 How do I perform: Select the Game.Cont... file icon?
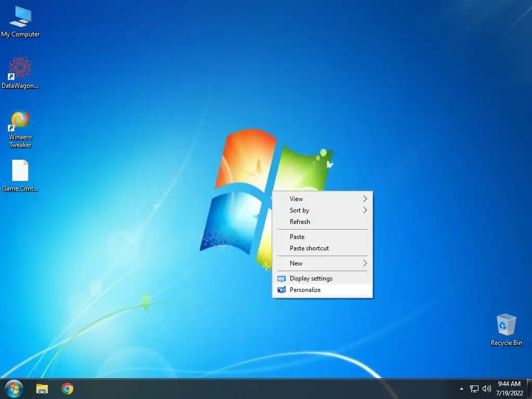click(x=20, y=176)
